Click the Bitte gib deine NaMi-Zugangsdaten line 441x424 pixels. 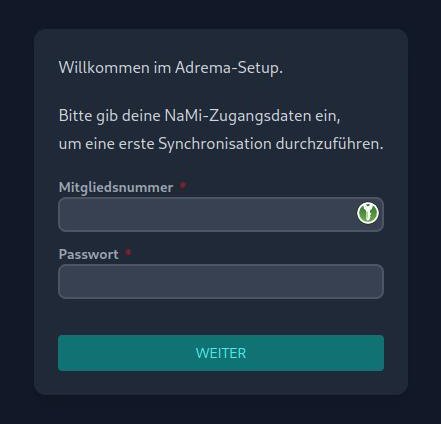point(199,116)
